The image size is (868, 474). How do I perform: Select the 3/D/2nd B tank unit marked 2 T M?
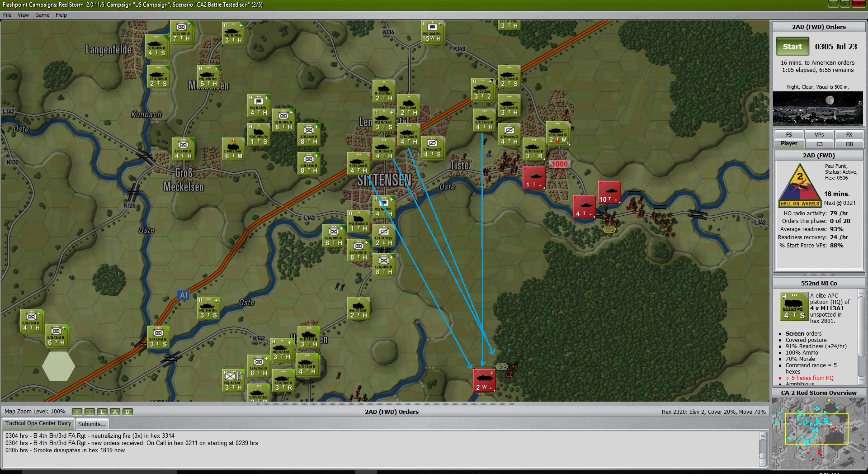pyautogui.click(x=558, y=133)
